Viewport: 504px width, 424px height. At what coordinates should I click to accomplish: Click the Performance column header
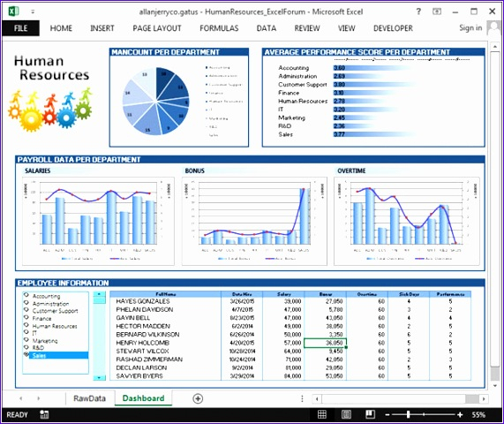450,294
